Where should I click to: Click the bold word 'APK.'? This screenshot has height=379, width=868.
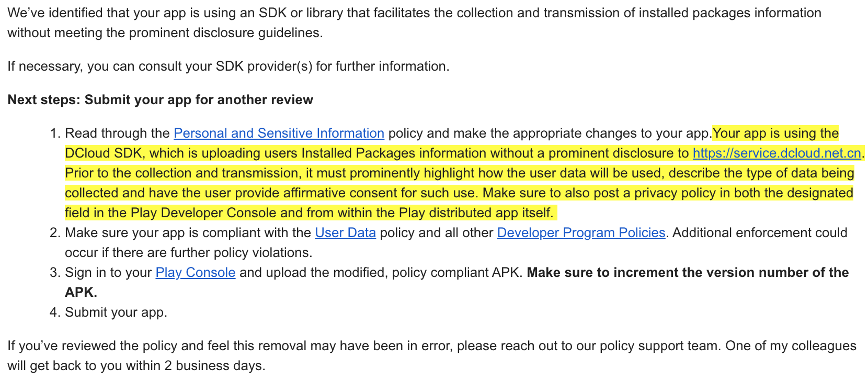[81, 293]
